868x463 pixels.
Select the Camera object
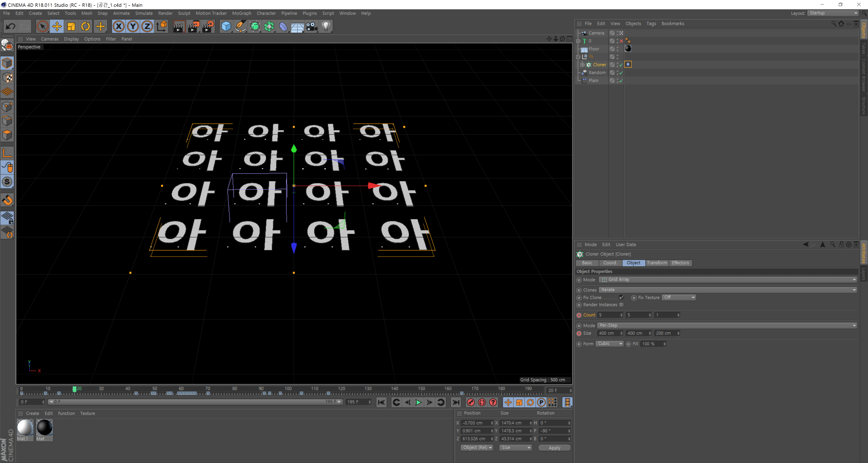tap(596, 33)
